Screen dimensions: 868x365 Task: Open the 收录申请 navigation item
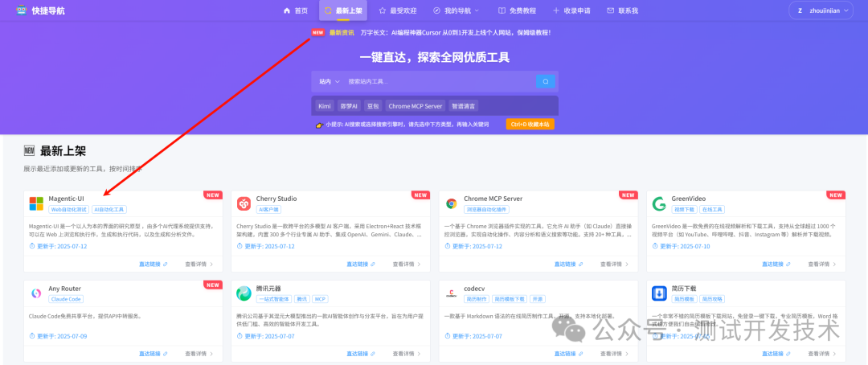point(572,10)
